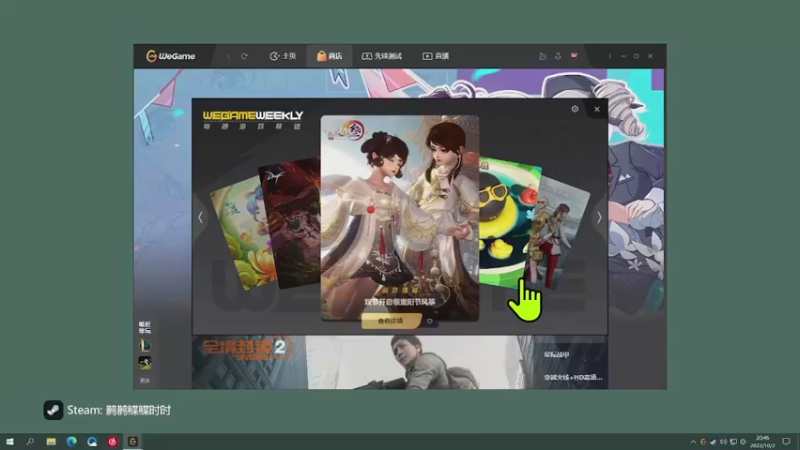800x450 pixels.
Task: Switch to the WeGame taskbar icon
Action: (x=133, y=442)
